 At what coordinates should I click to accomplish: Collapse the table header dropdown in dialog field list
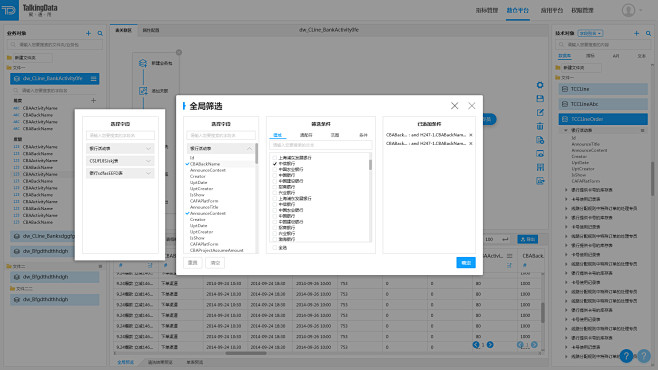(249, 149)
